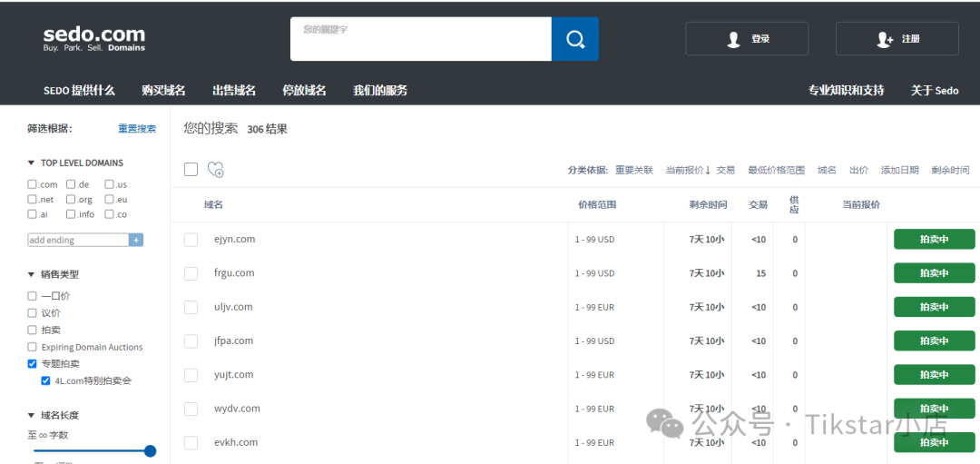980x464 pixels.
Task: Select the uljv.com row checkbox
Action: pyautogui.click(x=191, y=308)
